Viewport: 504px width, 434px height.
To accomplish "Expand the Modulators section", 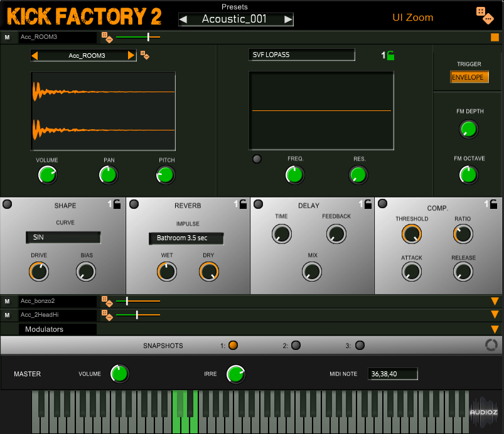I will [x=495, y=329].
